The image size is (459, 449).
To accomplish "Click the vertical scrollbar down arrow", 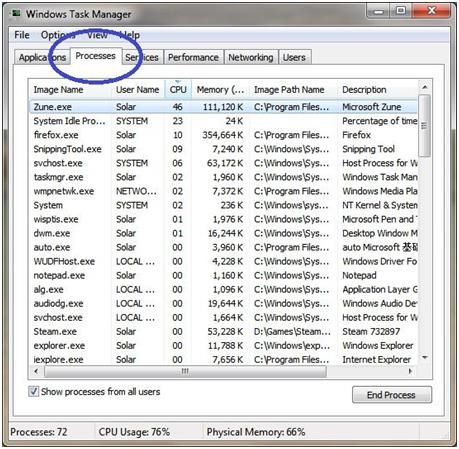I will (425, 358).
